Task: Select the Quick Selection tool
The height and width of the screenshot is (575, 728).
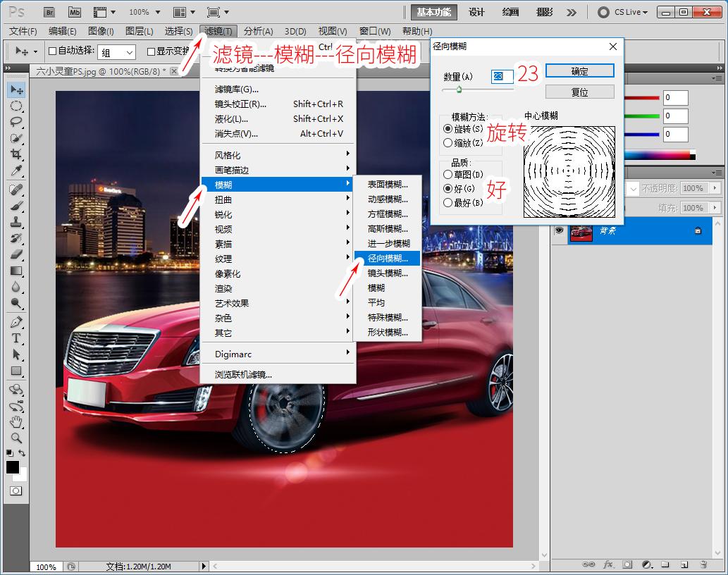Action: (16, 138)
